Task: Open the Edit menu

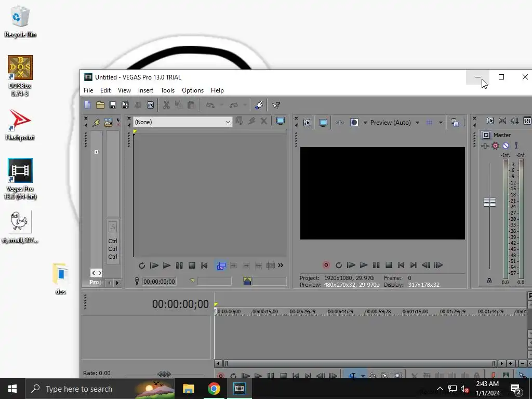Action: point(105,90)
